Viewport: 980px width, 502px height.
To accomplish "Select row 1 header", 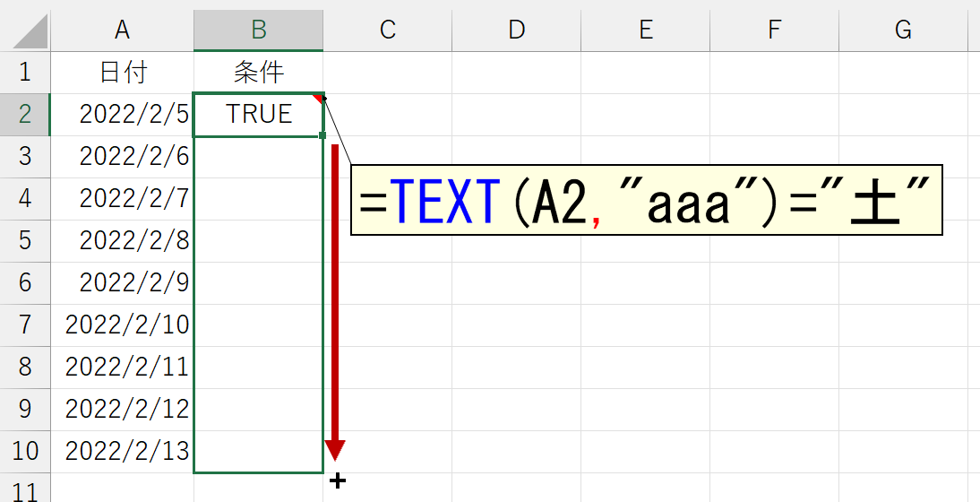I will click(x=25, y=73).
